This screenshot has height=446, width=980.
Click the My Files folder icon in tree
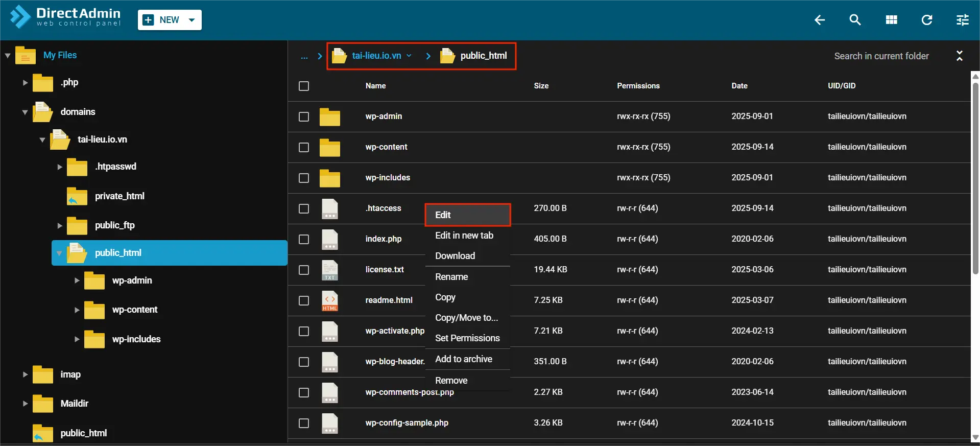(26, 55)
